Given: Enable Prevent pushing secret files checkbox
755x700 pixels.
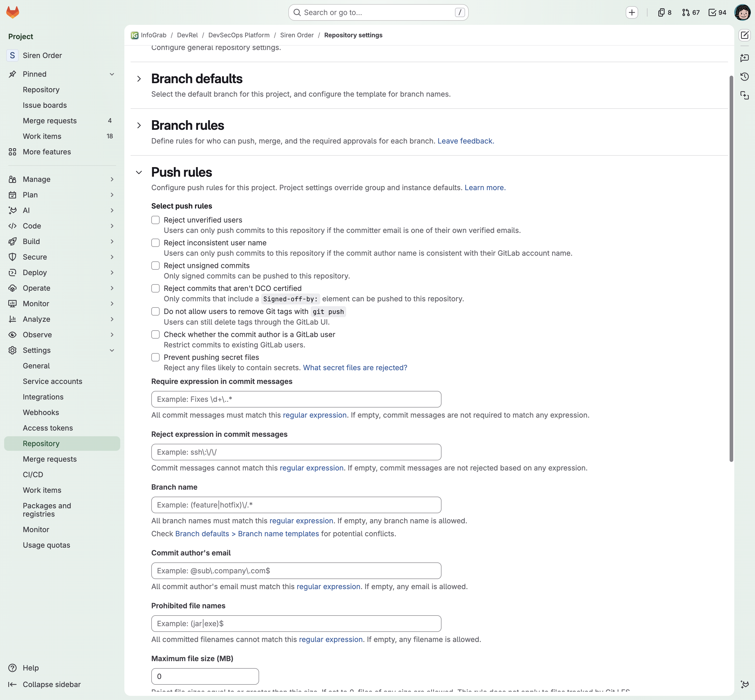Looking at the screenshot, I should [x=155, y=357].
